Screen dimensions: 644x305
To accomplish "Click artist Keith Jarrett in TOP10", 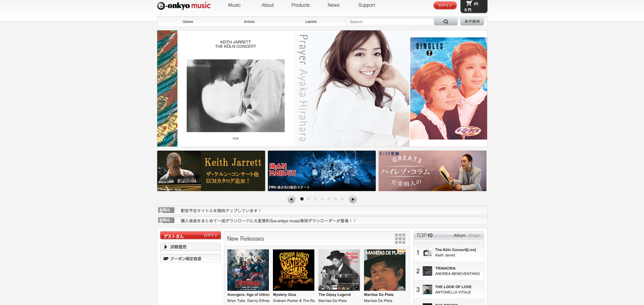I will click(x=445, y=255).
